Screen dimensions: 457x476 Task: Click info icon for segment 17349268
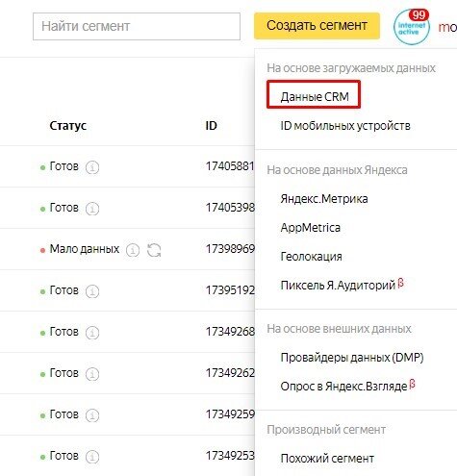(92, 333)
